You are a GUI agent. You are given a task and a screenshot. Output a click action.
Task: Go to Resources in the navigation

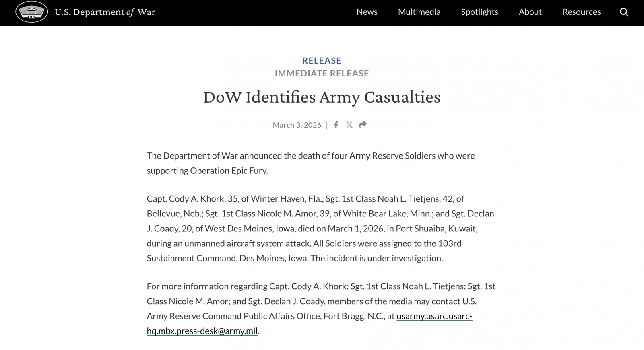pos(581,12)
